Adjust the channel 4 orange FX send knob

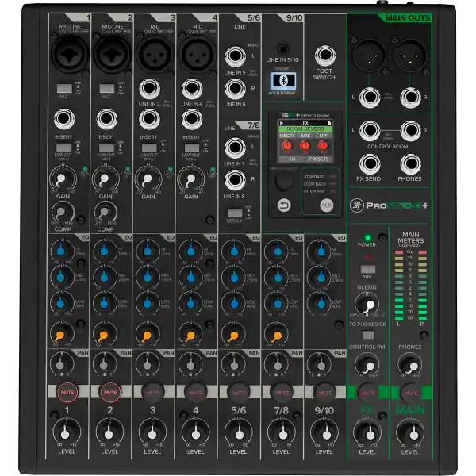190,334
